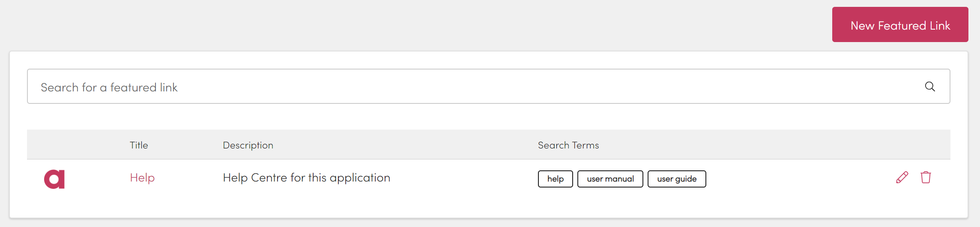Click the New Featured Link button
Image resolution: width=980 pixels, height=227 pixels.
(x=900, y=25)
